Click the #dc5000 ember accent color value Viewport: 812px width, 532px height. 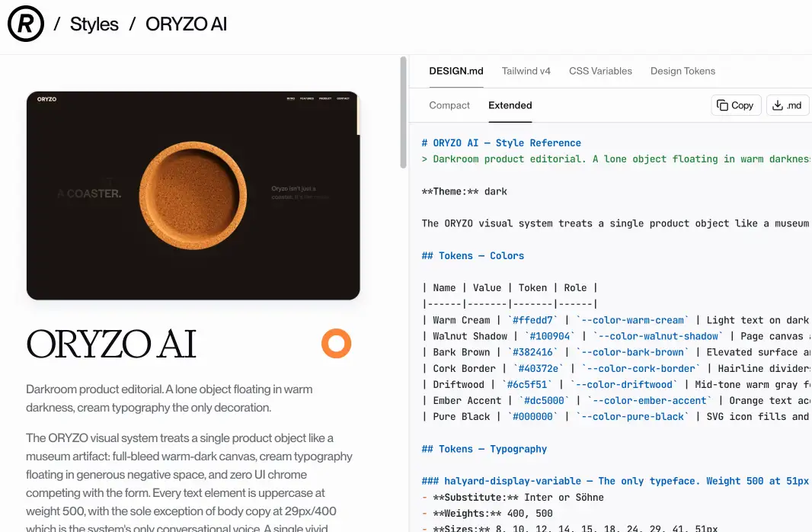(543, 400)
